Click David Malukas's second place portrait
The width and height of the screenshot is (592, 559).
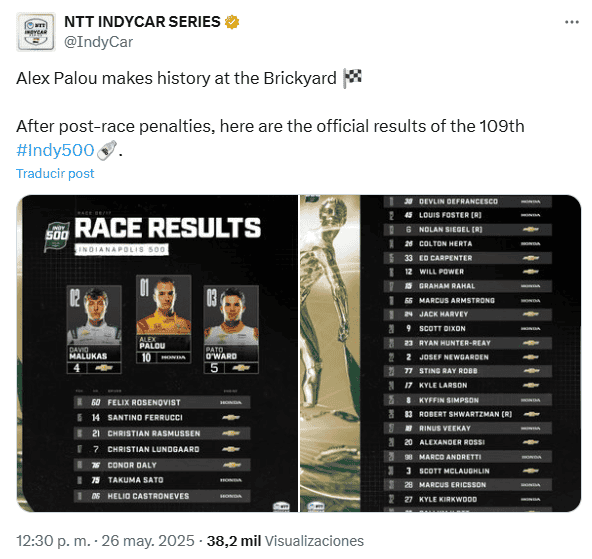(94, 330)
